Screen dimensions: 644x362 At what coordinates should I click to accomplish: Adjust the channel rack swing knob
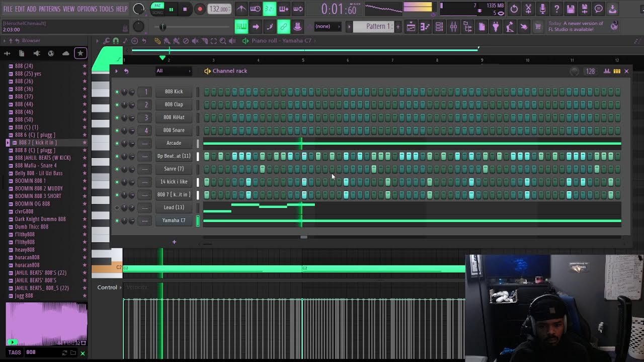[x=574, y=71]
